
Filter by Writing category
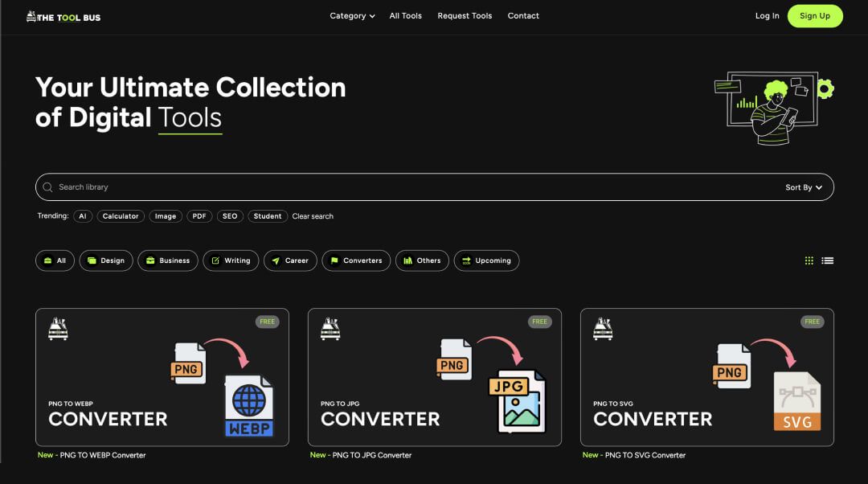(231, 260)
